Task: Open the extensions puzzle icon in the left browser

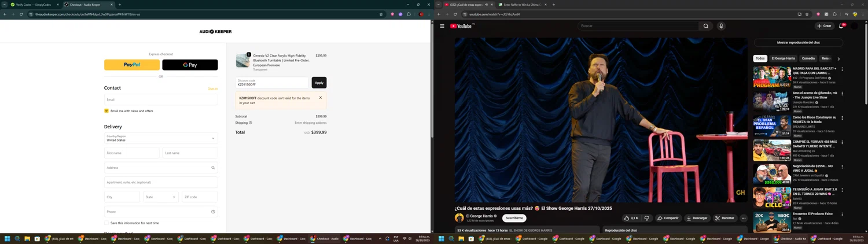Action: pos(409,14)
